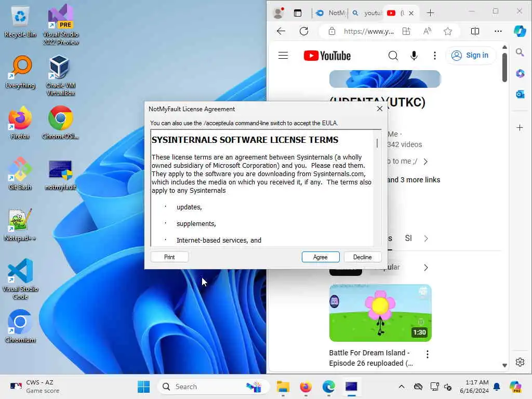Switch to the youtube search Edge tab
This screenshot has height=399, width=532.
[x=367, y=13]
